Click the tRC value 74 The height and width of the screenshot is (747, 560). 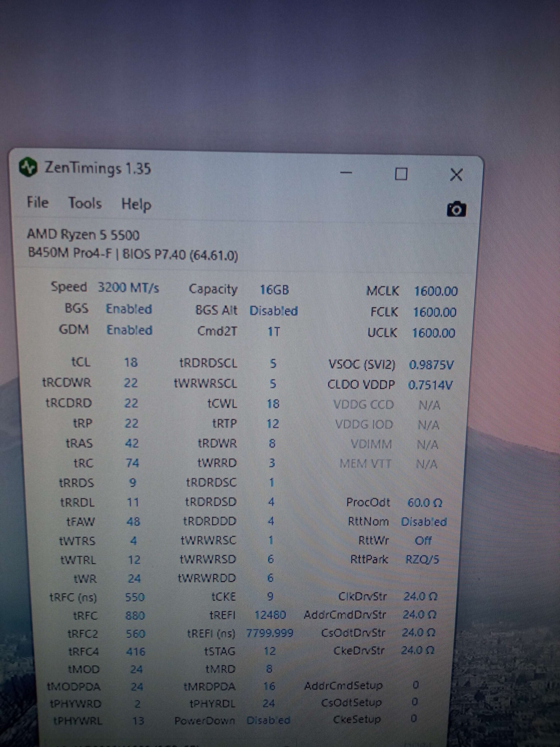(132, 463)
